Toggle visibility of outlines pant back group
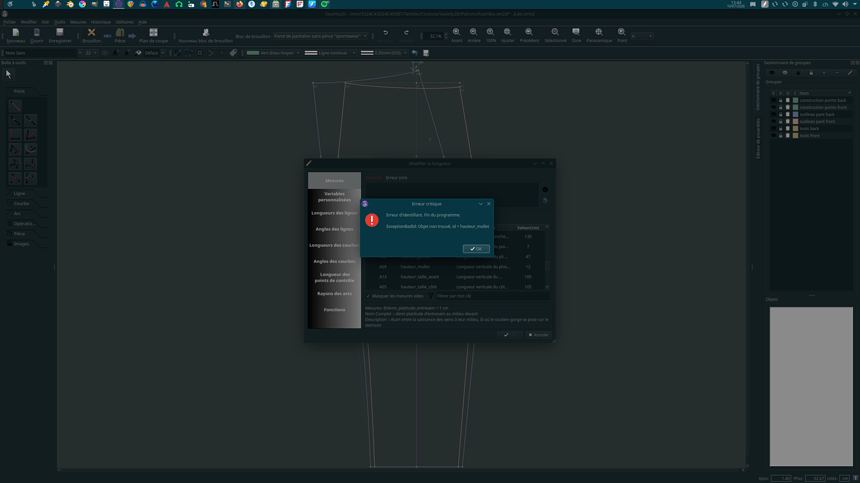The image size is (860, 483). point(773,115)
